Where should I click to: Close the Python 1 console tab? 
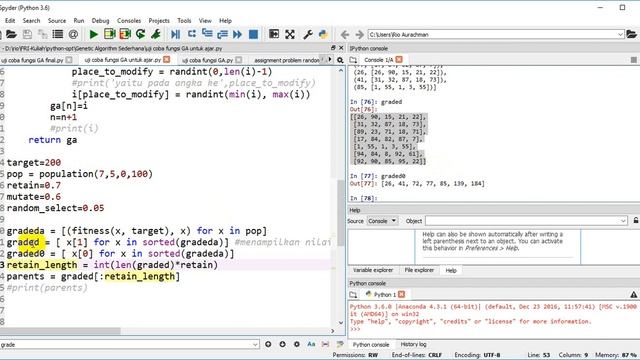coord(402,294)
